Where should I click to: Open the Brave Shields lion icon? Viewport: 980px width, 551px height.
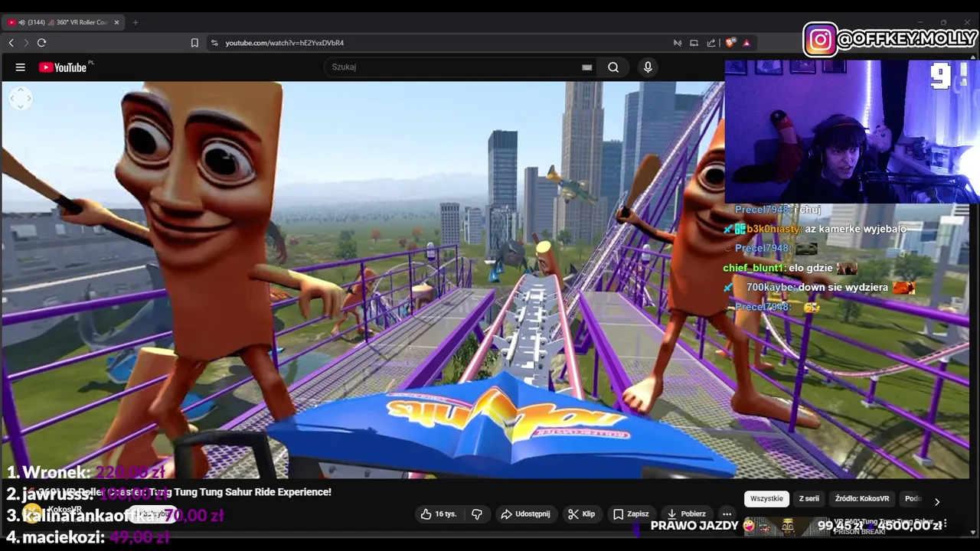[x=730, y=43]
